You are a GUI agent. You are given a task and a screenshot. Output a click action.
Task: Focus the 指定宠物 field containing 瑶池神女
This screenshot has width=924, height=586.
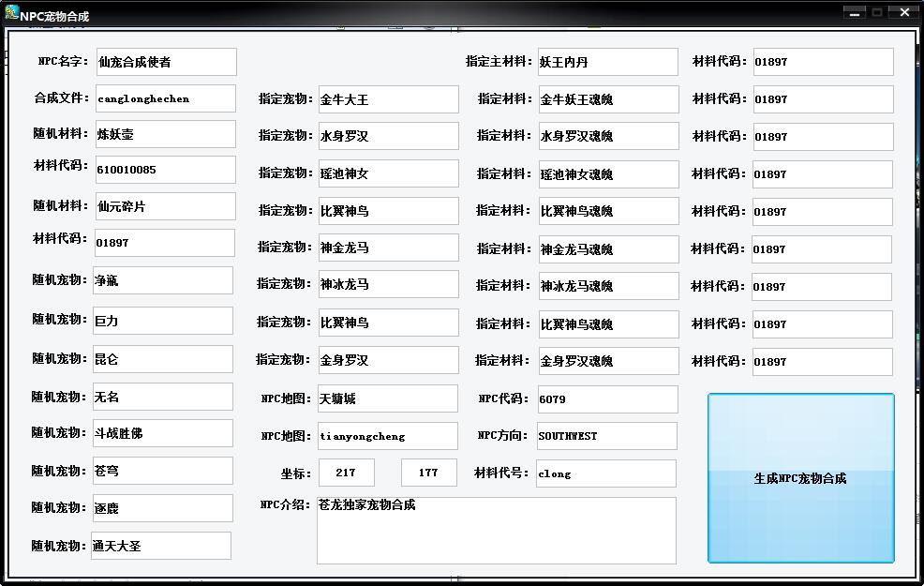point(388,173)
